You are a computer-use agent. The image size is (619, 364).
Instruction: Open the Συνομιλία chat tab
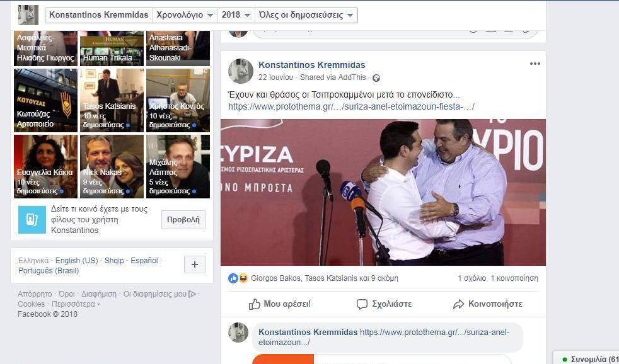point(589,359)
